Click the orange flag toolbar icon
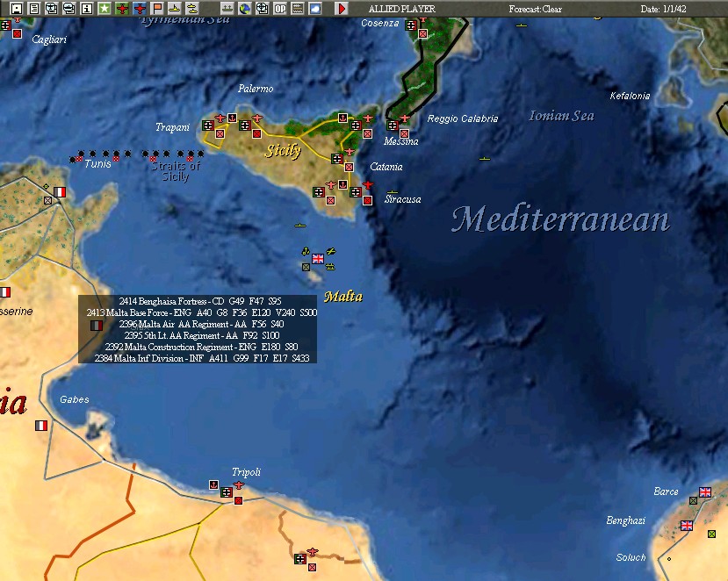The height and width of the screenshot is (581, 728). coord(157,9)
